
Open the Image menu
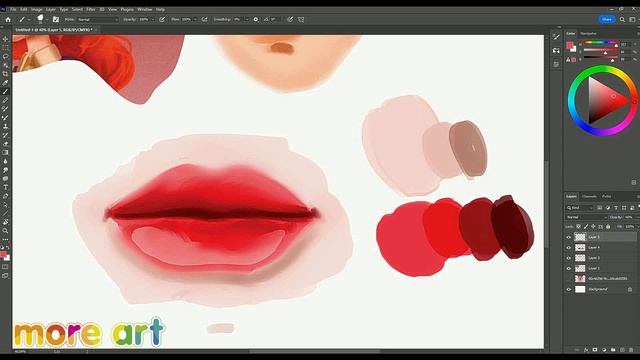[36, 9]
